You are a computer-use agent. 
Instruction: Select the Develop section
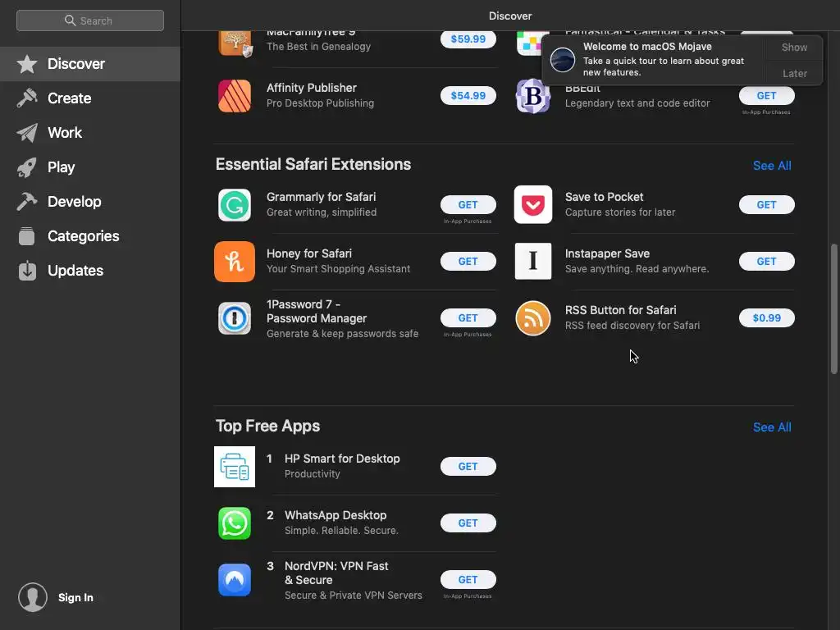click(x=90, y=202)
